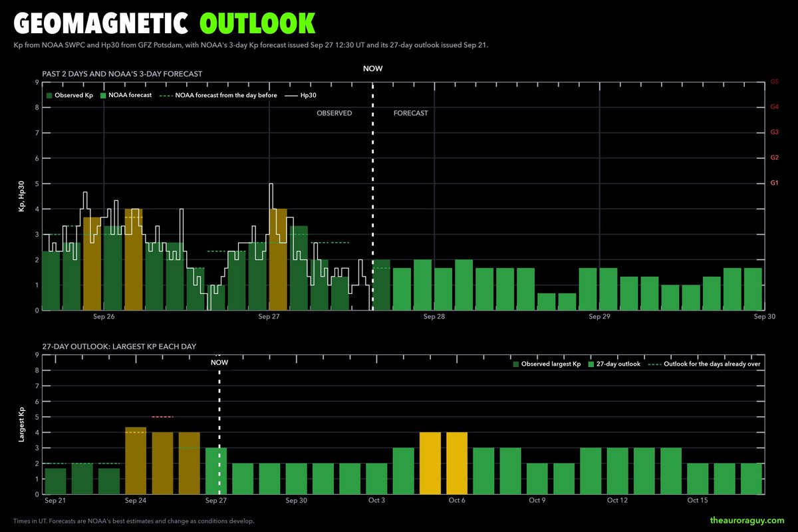Select the G2 storm level label
The image size is (798, 532).
click(x=774, y=158)
